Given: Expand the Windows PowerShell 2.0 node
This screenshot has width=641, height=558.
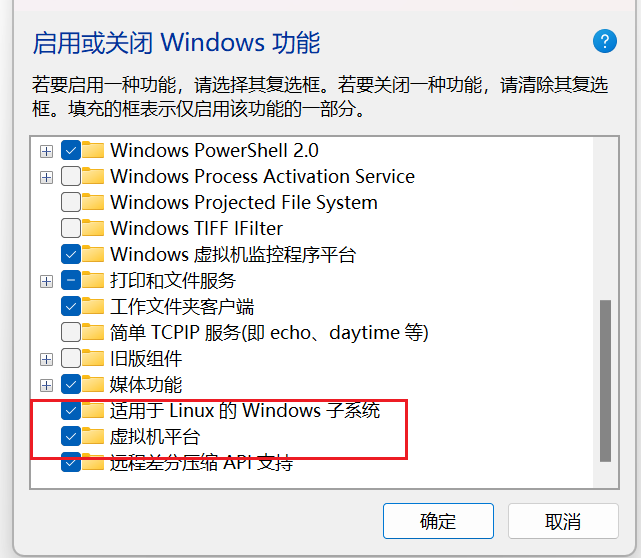Looking at the screenshot, I should [46, 151].
